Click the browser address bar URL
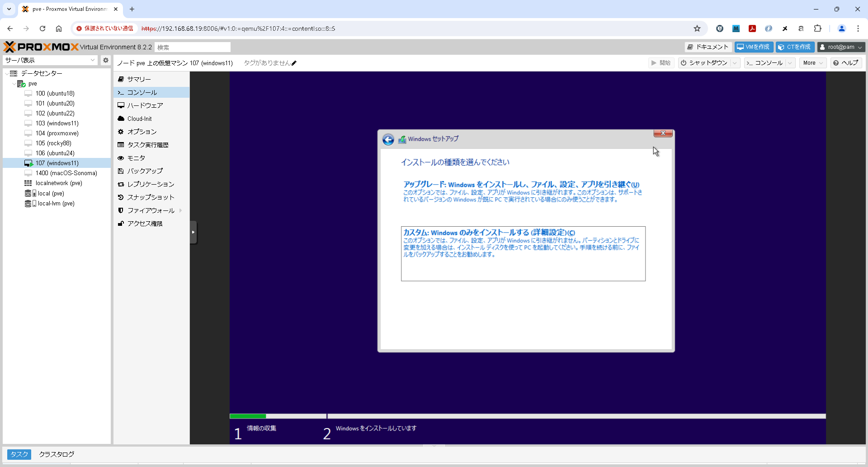Viewport: 868px width, 467px height. pos(238,29)
